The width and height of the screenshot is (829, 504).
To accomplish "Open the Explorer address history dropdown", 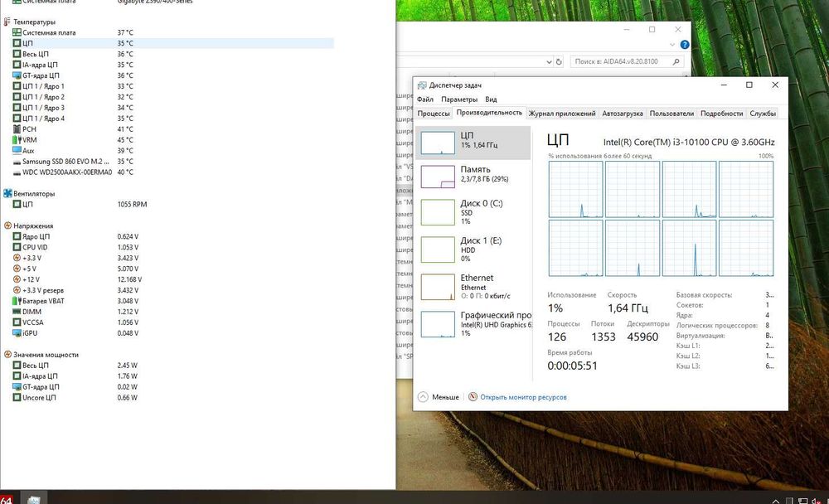I will (549, 62).
